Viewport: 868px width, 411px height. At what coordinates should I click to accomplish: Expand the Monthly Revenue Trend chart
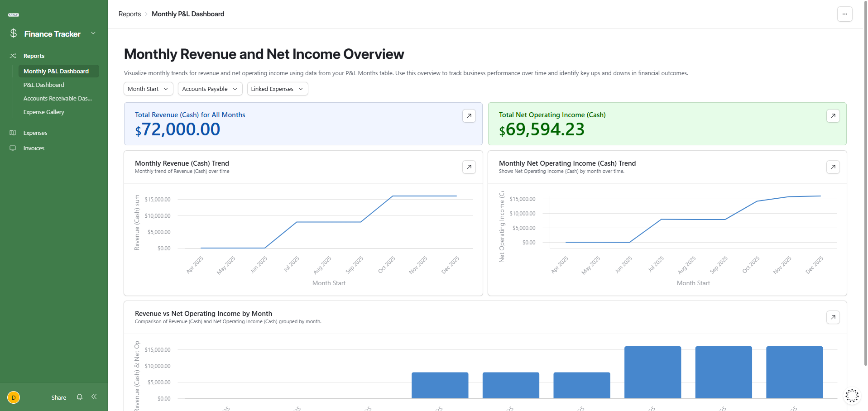tap(469, 167)
